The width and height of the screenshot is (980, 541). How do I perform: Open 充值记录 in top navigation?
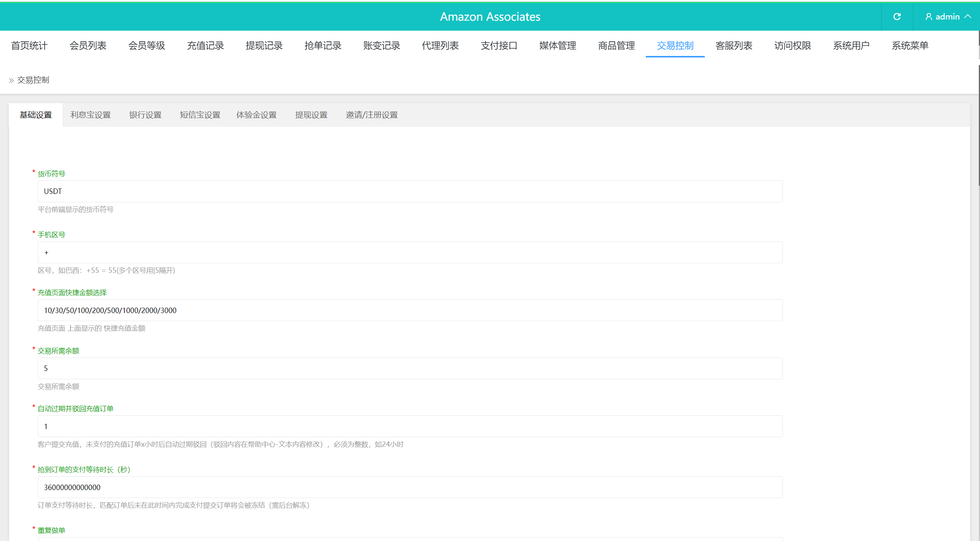point(205,46)
